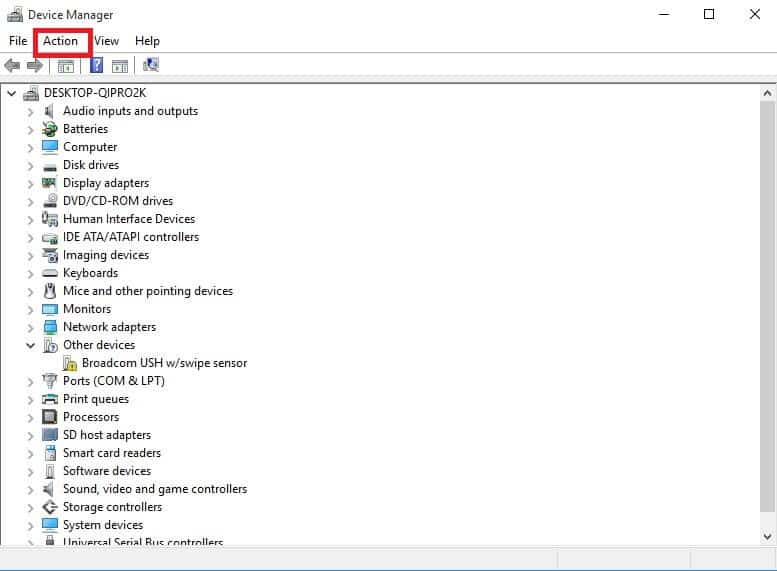Click the Properties toolbar icon
Image resolution: width=777 pixels, height=571 pixels.
click(65, 65)
